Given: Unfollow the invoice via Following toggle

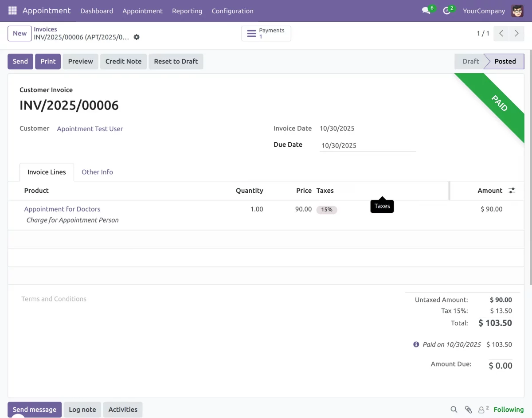Looking at the screenshot, I should (x=509, y=409).
